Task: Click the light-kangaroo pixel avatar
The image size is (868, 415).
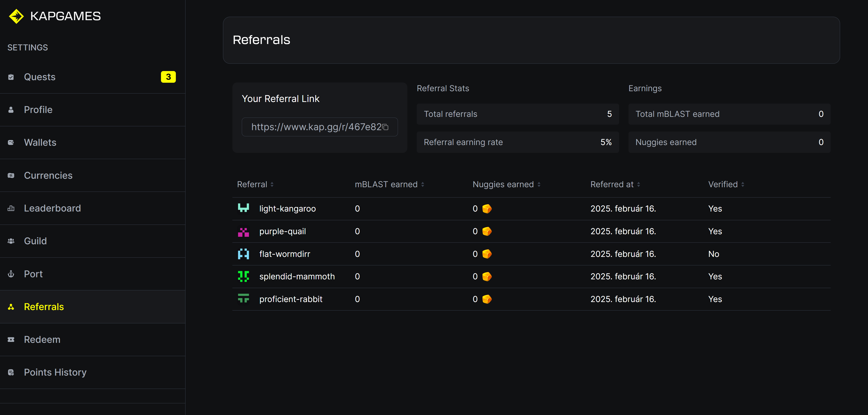Action: point(243,208)
